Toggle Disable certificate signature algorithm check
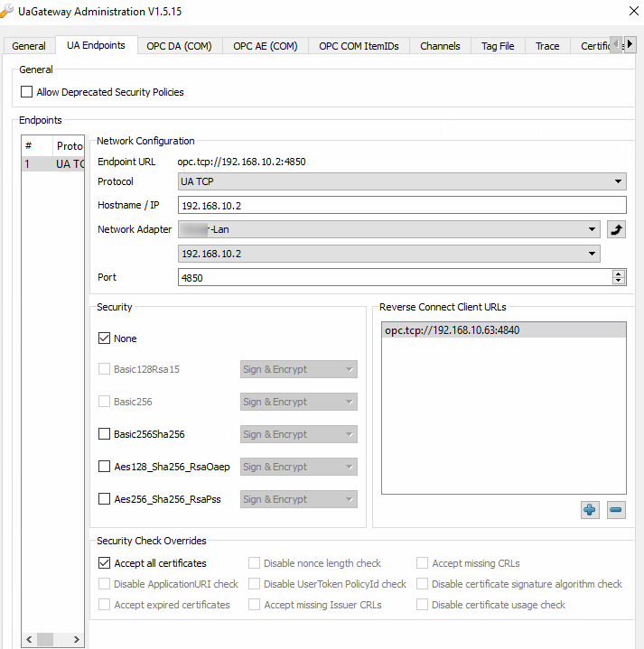644x649 pixels. click(x=422, y=584)
